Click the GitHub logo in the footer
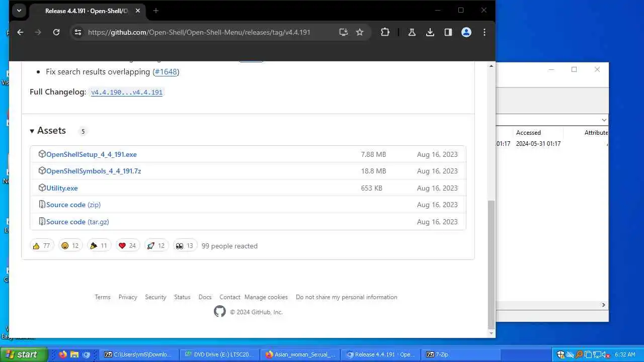This screenshot has height=362, width=644. click(220, 312)
